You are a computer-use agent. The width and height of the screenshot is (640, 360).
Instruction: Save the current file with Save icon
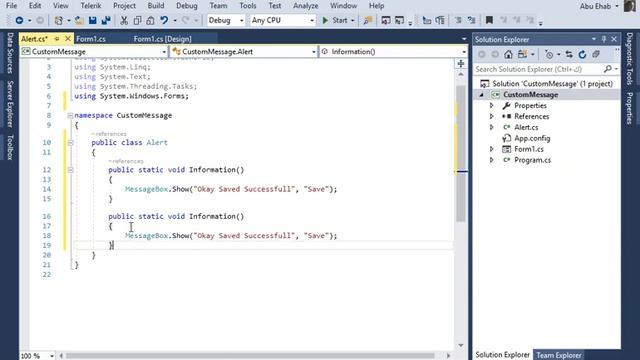coord(93,20)
